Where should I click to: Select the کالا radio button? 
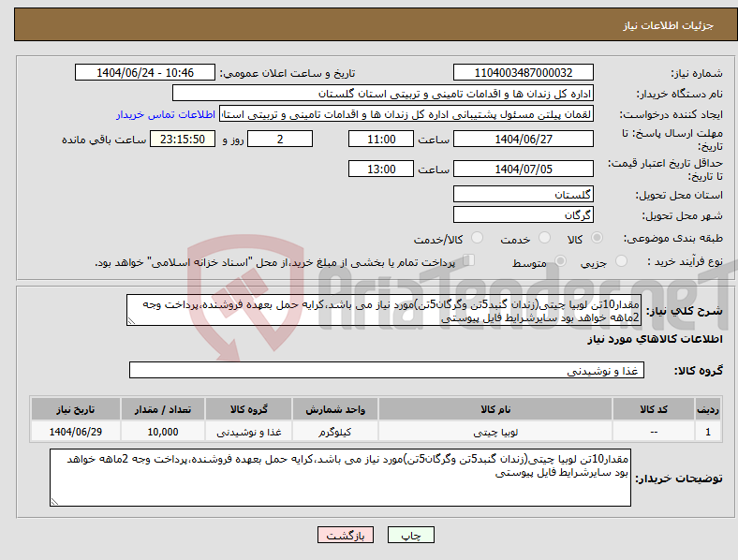pos(597,238)
